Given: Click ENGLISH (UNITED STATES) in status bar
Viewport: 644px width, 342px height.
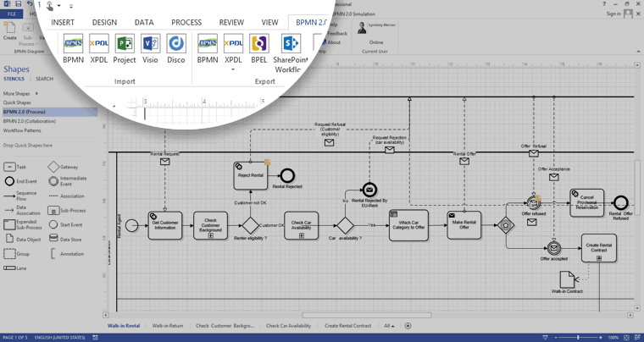Looking at the screenshot, I should coord(59,338).
